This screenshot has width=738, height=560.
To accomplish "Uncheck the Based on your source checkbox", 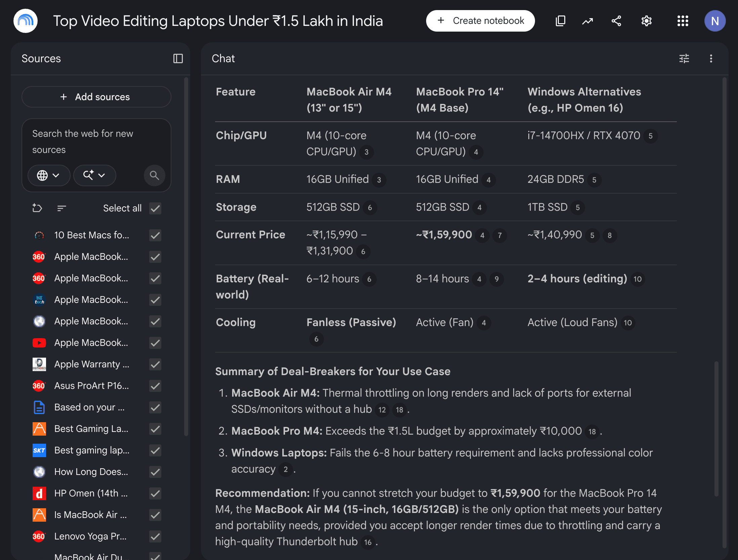I will (155, 407).
